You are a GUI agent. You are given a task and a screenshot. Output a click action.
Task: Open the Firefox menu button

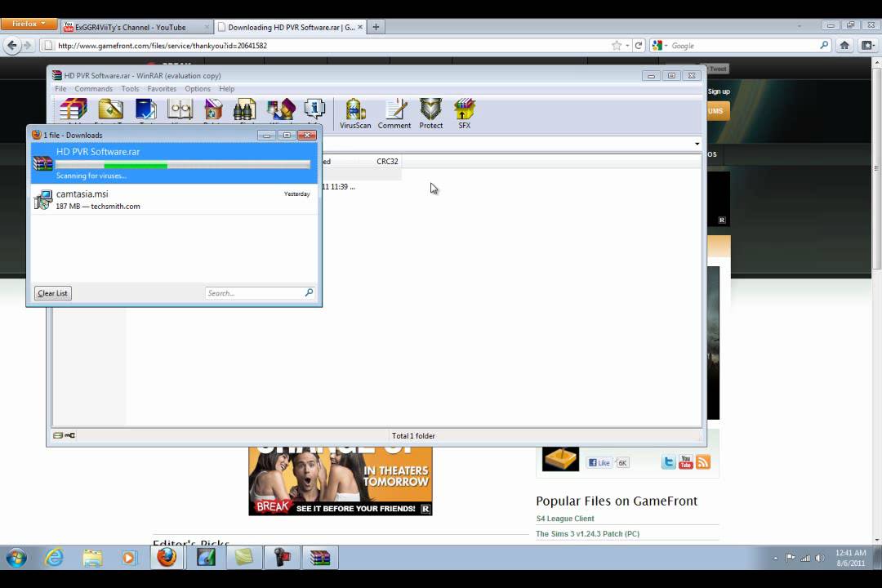(29, 24)
